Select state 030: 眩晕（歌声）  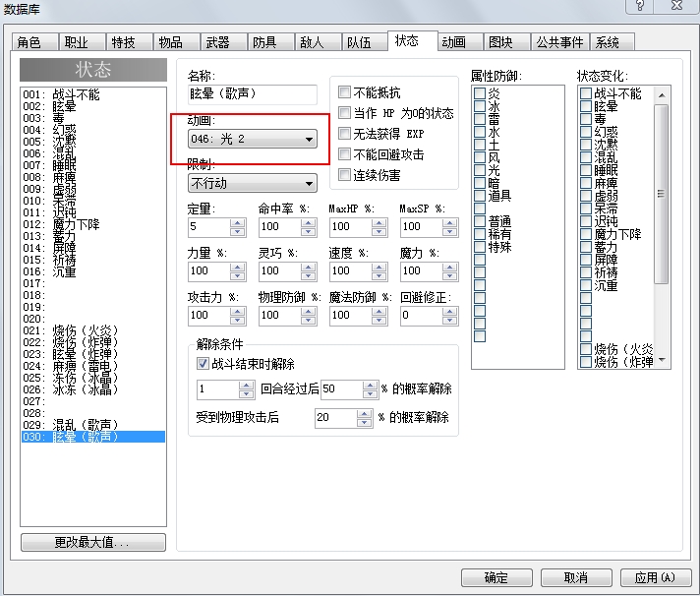point(92,437)
